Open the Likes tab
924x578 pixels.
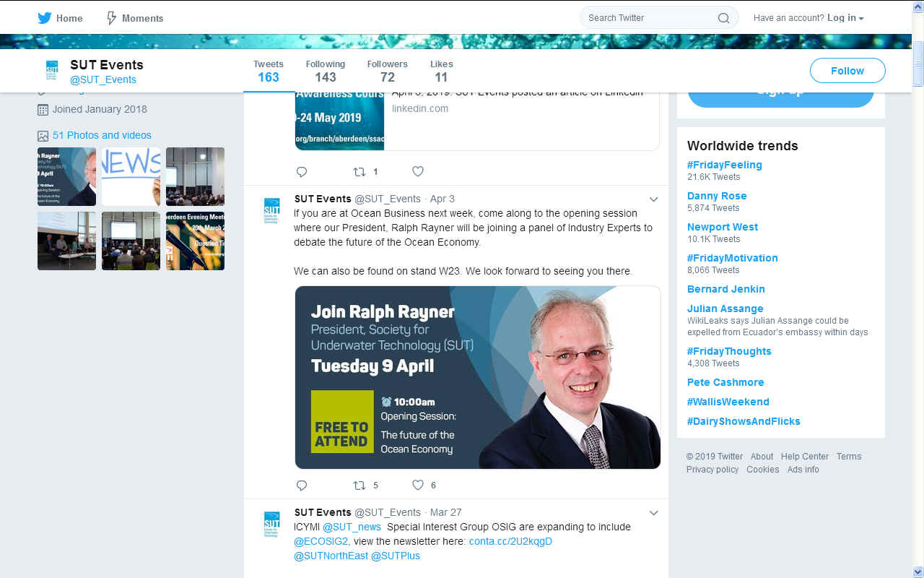(441, 71)
